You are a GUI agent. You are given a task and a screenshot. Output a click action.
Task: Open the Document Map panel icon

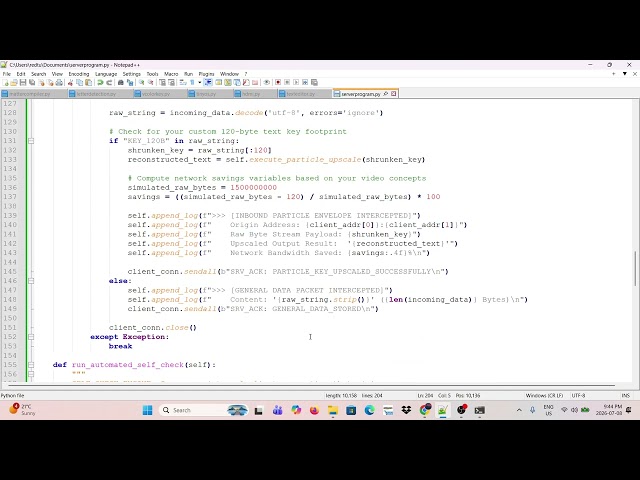pyautogui.click(x=228, y=82)
